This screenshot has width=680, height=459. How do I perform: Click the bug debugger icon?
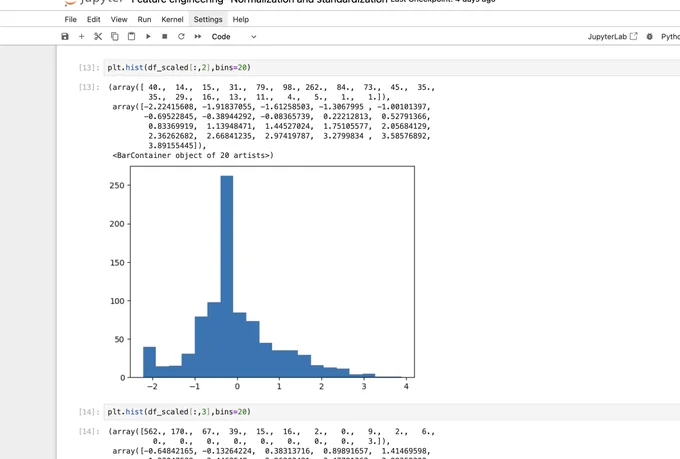[x=649, y=36]
